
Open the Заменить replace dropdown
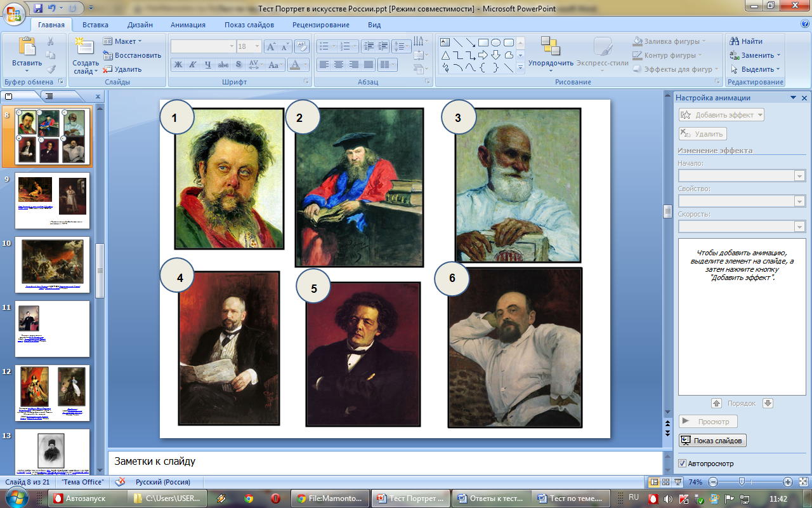point(755,55)
